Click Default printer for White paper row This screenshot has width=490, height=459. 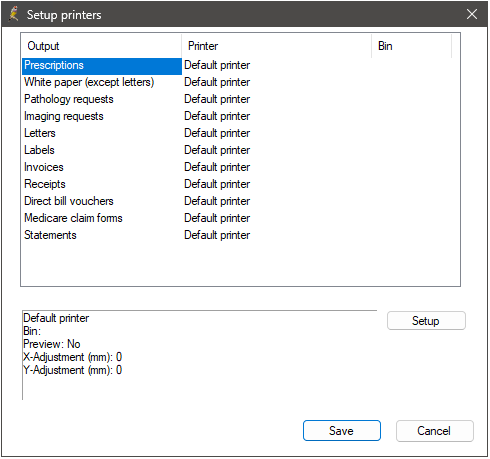(x=217, y=82)
